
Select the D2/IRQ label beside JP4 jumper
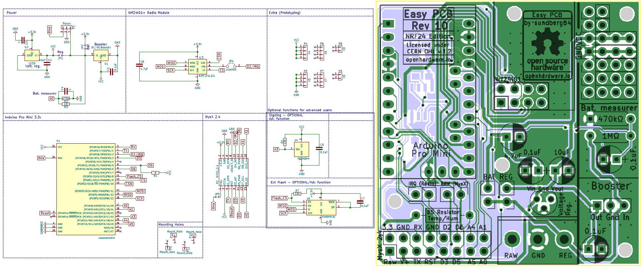[253, 67]
